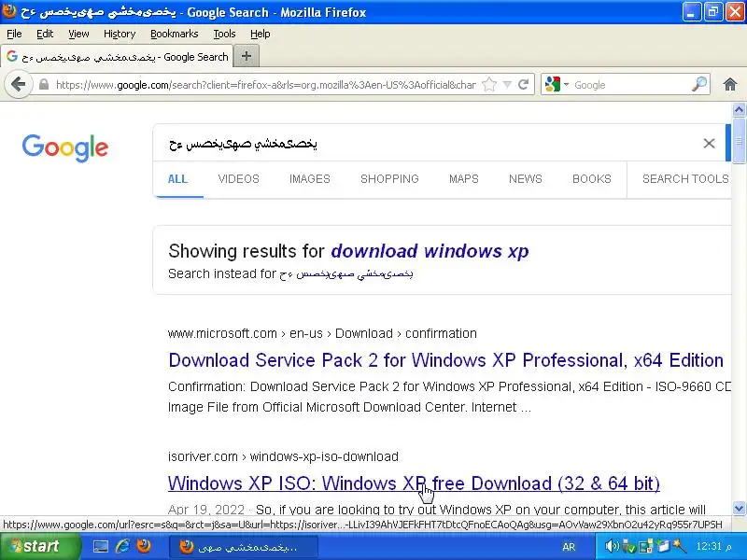
Task: Click the vertical scrollbar down arrow
Action: (x=739, y=508)
